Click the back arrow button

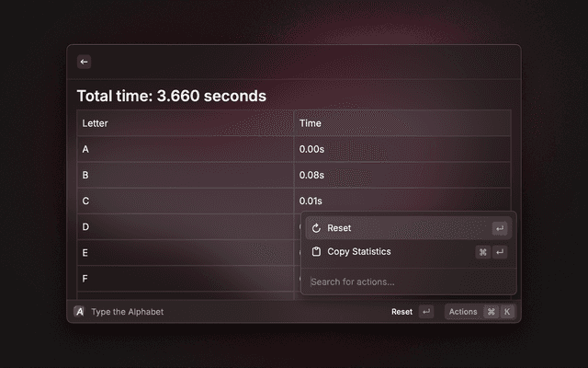click(84, 62)
